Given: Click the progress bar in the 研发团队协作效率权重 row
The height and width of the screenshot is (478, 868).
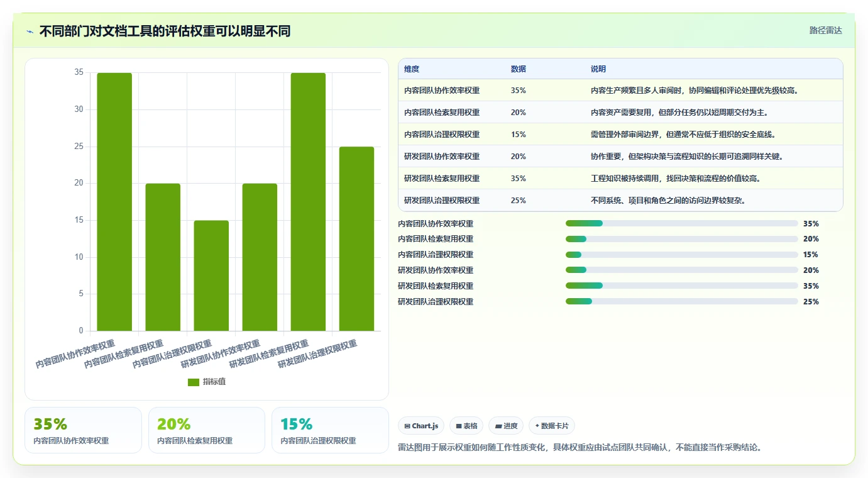Looking at the screenshot, I should [682, 270].
